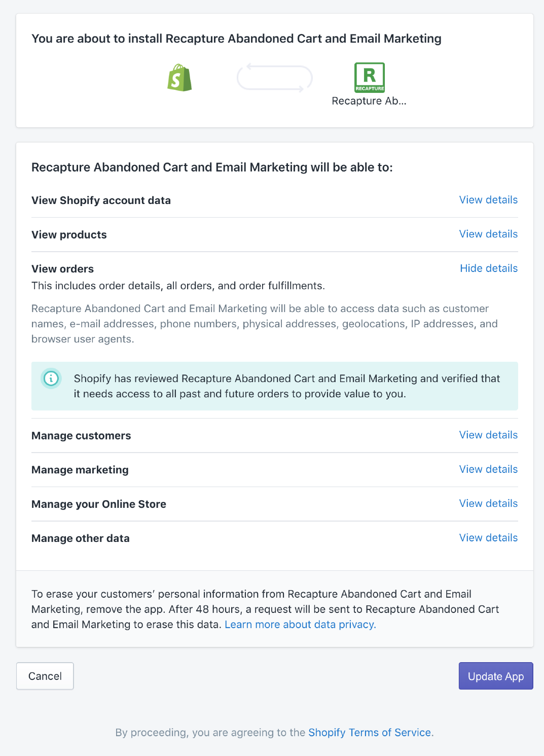This screenshot has width=544, height=756.
Task: Show details for Manage customers
Action: (488, 435)
